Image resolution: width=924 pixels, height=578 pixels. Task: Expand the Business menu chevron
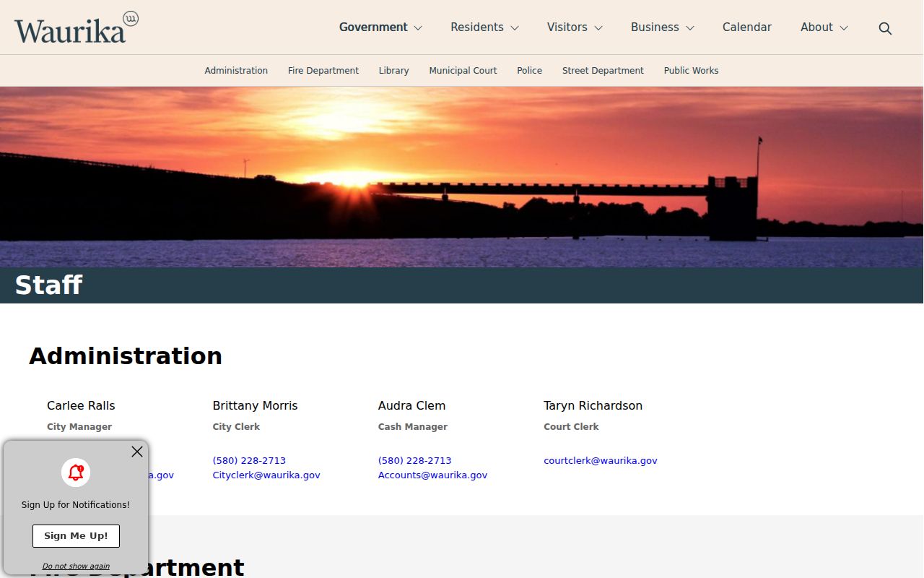point(690,28)
